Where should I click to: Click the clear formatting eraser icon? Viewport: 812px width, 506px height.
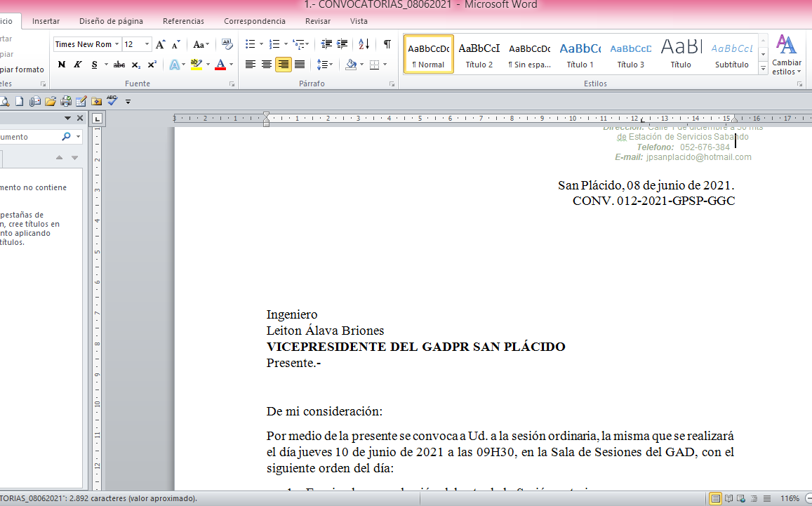pyautogui.click(x=227, y=44)
